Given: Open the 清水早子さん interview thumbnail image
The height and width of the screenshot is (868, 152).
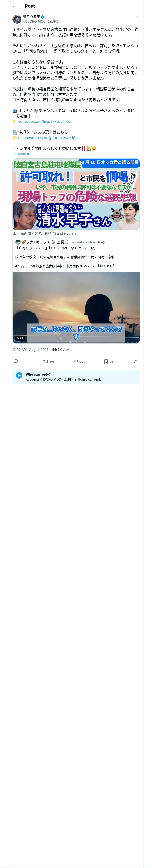Looking at the screenshot, I should [x=76, y=194].
